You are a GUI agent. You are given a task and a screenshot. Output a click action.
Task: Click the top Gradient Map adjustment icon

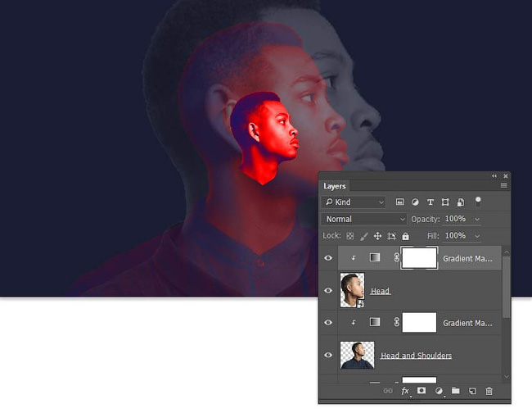point(375,257)
